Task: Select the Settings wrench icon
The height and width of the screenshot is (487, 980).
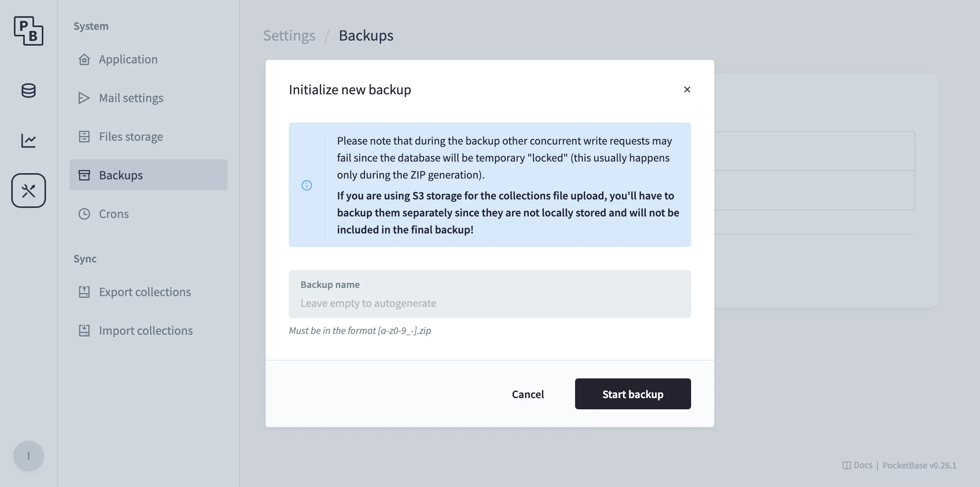Action: pos(29,190)
